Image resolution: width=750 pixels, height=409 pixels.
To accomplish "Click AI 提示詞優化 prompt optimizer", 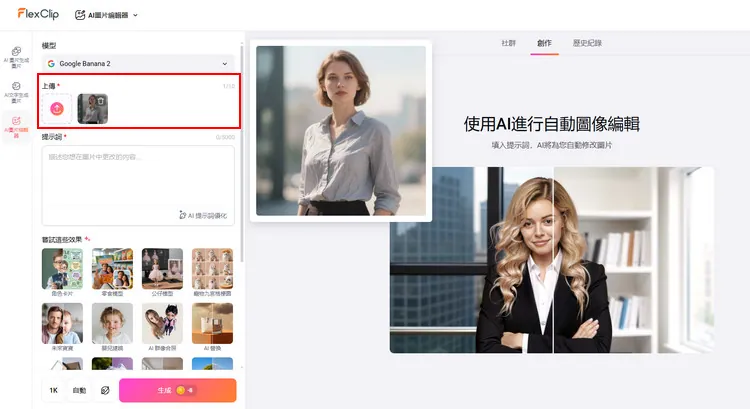I will (x=203, y=215).
